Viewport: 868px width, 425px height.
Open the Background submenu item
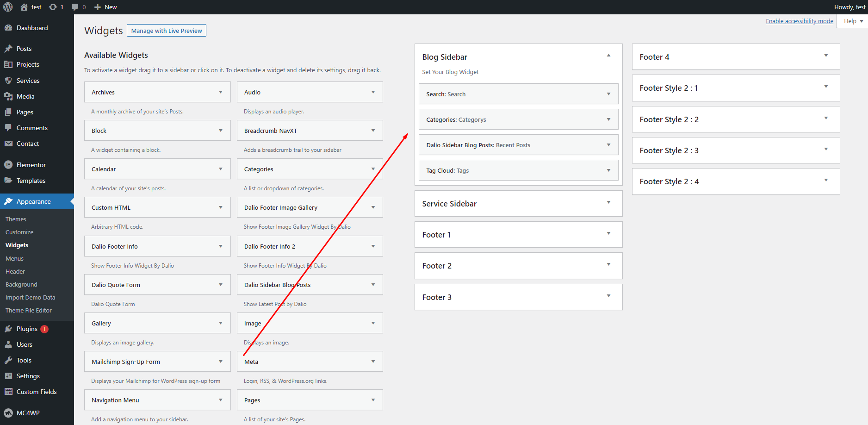pyautogui.click(x=21, y=284)
